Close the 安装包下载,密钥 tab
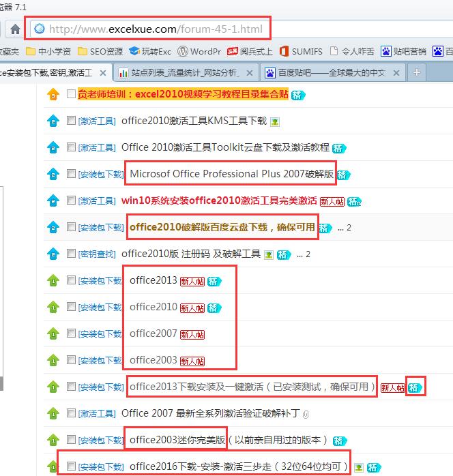This screenshot has width=453, height=476. point(103,73)
